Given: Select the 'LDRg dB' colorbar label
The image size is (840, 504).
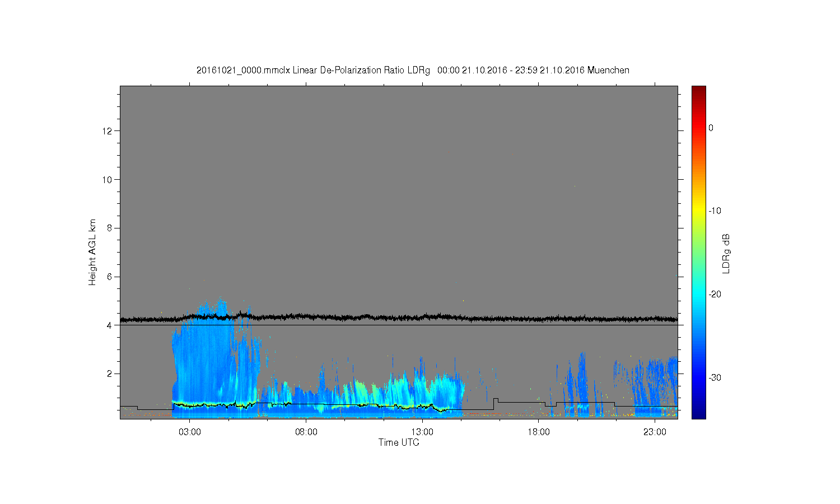Looking at the screenshot, I should [726, 253].
